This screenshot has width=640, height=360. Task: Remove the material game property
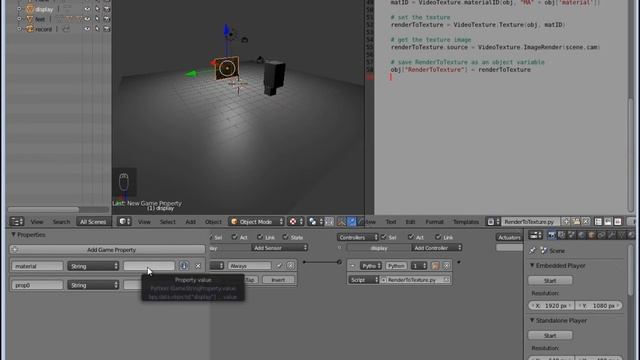click(198, 266)
